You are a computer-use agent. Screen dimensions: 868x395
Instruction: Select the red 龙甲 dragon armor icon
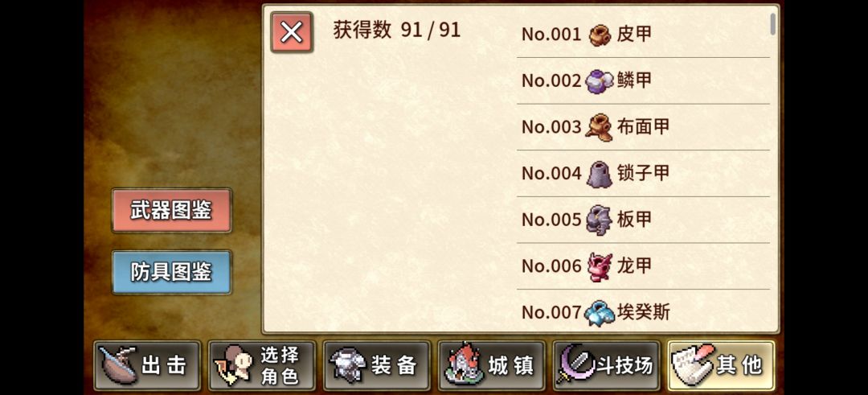tap(600, 266)
